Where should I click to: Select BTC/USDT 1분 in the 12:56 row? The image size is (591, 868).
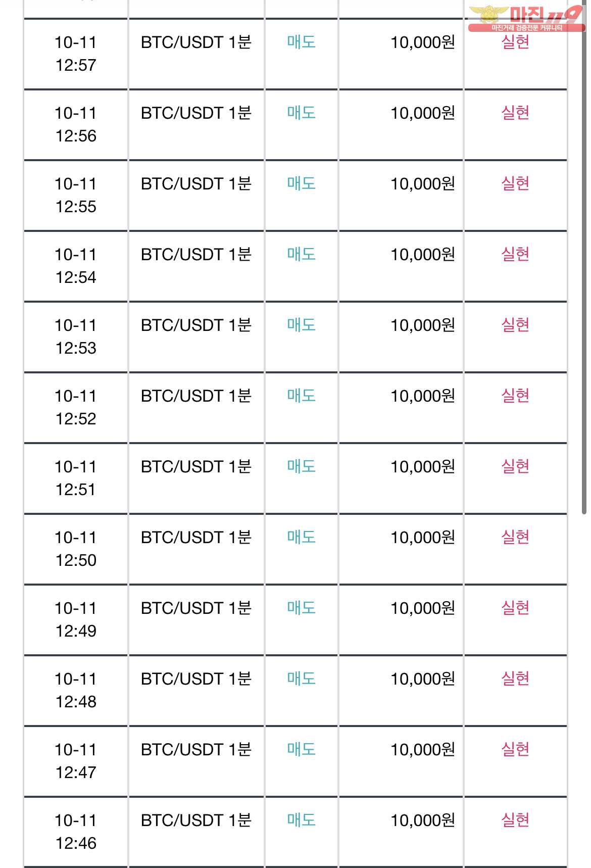[x=196, y=113]
